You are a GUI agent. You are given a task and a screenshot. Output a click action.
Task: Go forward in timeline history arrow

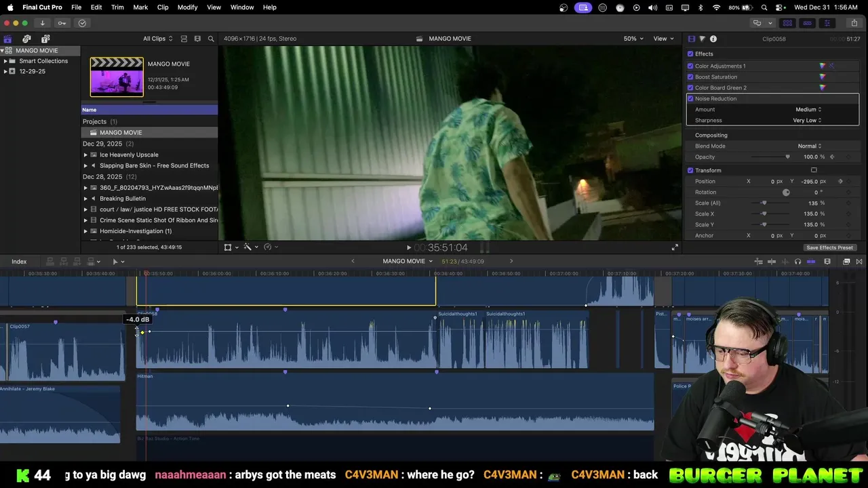click(511, 262)
